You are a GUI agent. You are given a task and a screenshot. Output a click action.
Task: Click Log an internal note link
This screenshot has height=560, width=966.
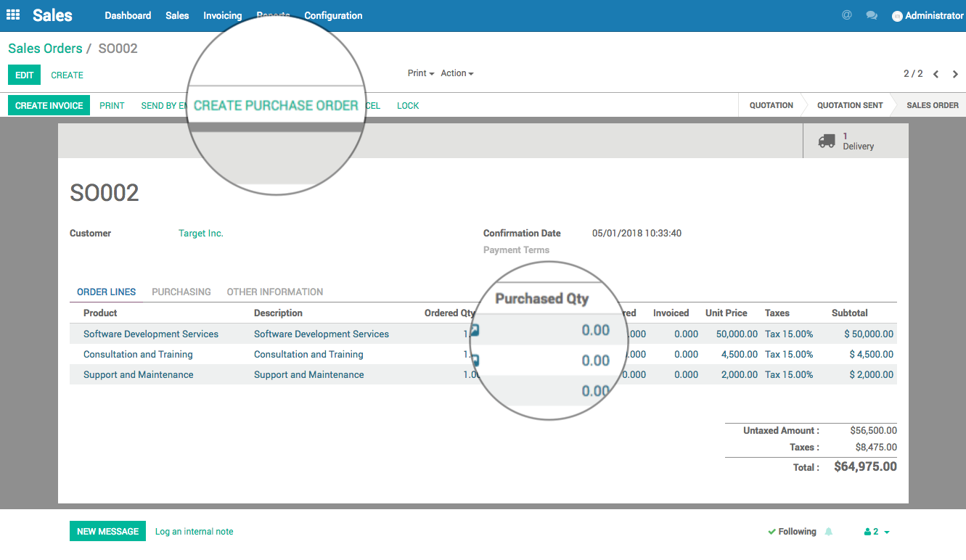(x=195, y=532)
